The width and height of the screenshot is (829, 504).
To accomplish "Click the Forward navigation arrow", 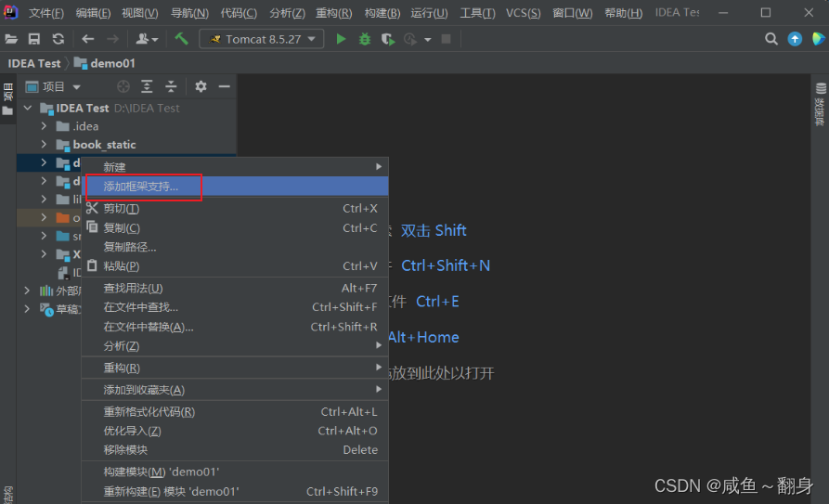I will (112, 39).
